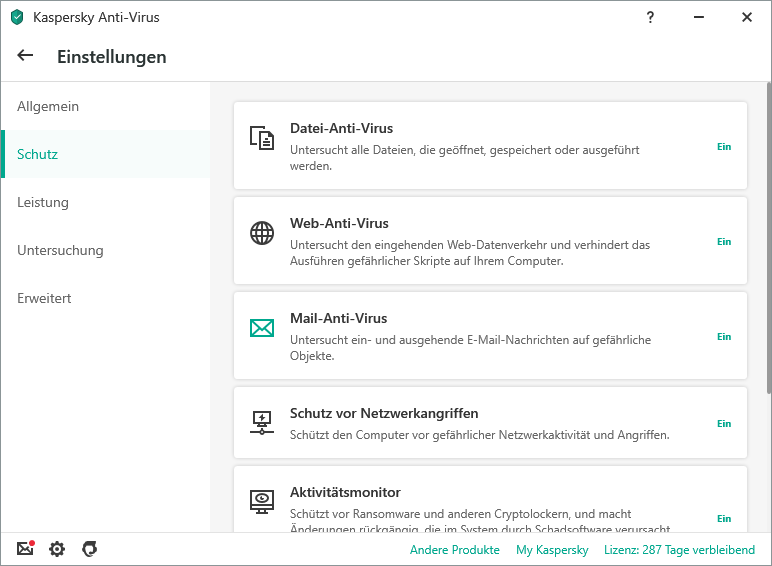Open the support icon in the bottom bar

[x=89, y=549]
